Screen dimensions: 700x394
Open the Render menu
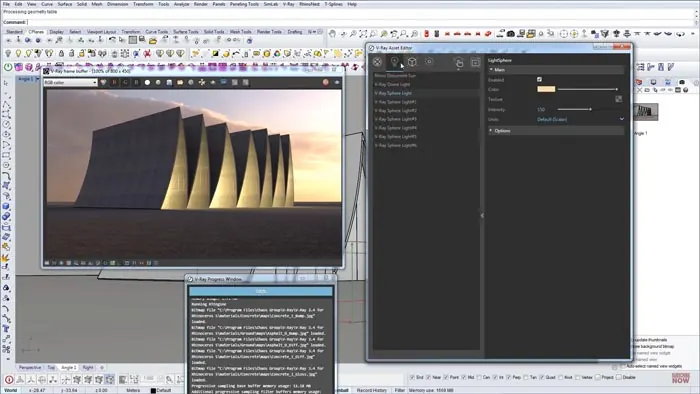[x=201, y=4]
